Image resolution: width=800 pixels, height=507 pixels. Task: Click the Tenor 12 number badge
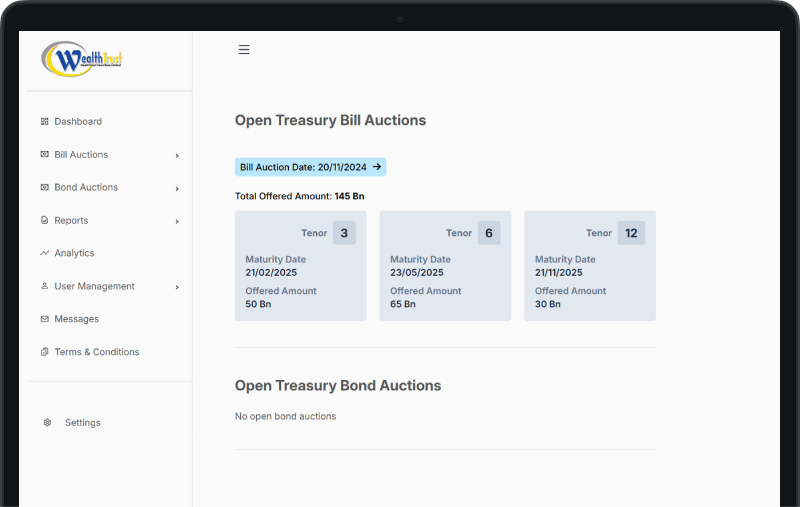[x=631, y=233]
